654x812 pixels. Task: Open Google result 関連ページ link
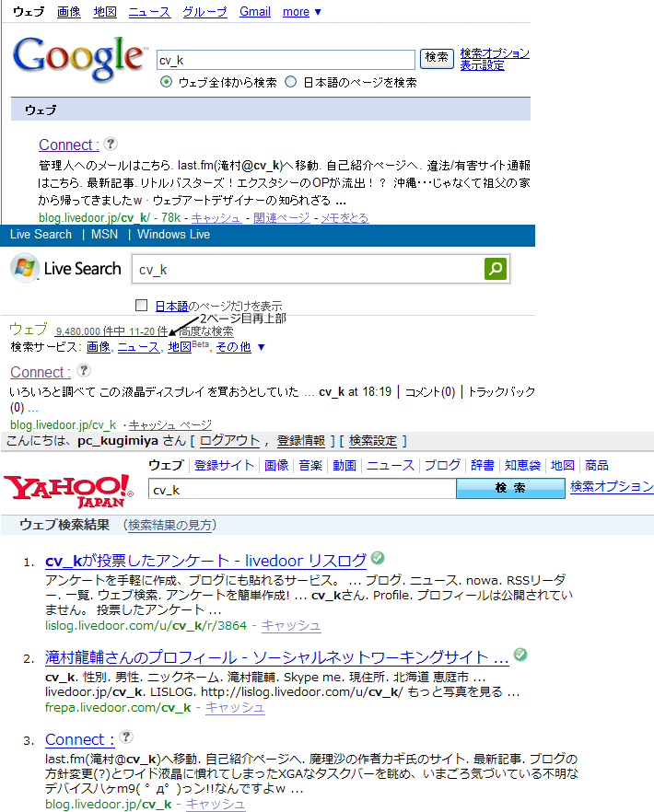click(x=281, y=218)
